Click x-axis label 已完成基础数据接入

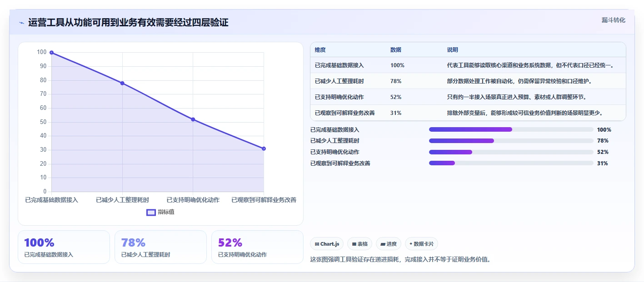51,200
